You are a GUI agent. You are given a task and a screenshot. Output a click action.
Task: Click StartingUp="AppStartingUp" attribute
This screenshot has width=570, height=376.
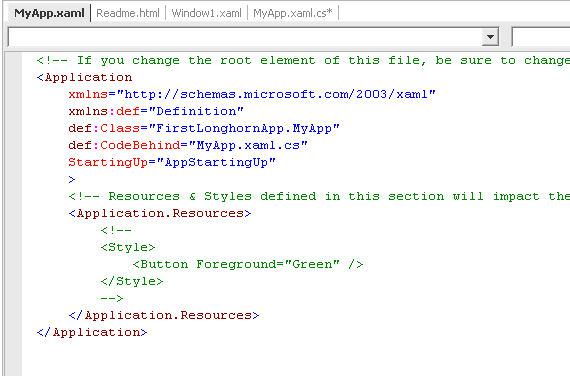coord(172,162)
